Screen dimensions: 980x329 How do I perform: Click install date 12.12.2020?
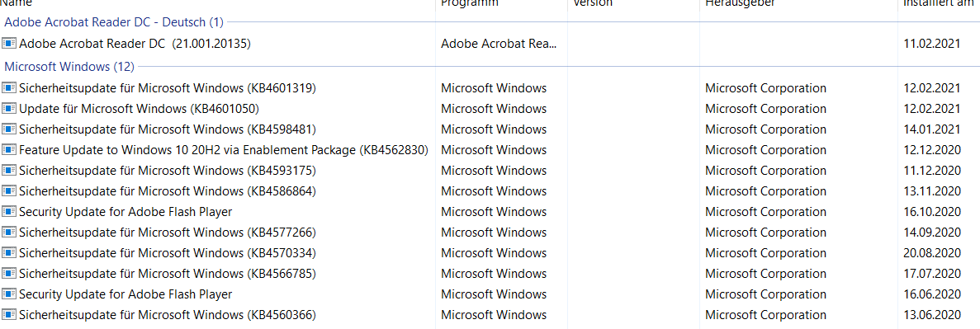[x=932, y=150]
